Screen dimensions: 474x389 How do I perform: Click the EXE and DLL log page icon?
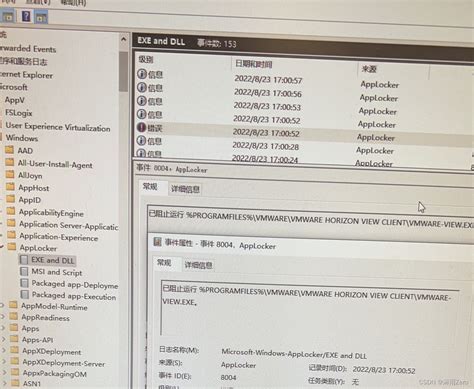tap(24, 260)
